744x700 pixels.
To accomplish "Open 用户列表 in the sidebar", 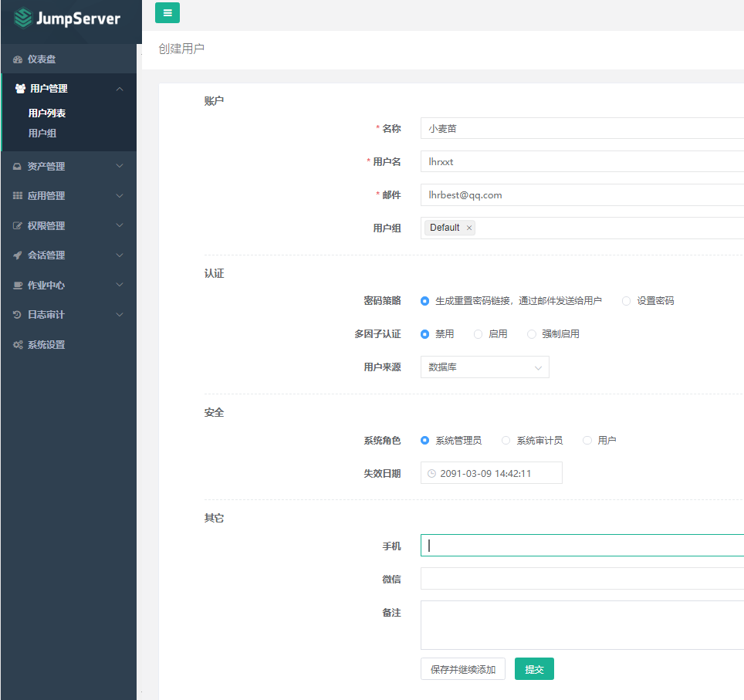I will 47,113.
